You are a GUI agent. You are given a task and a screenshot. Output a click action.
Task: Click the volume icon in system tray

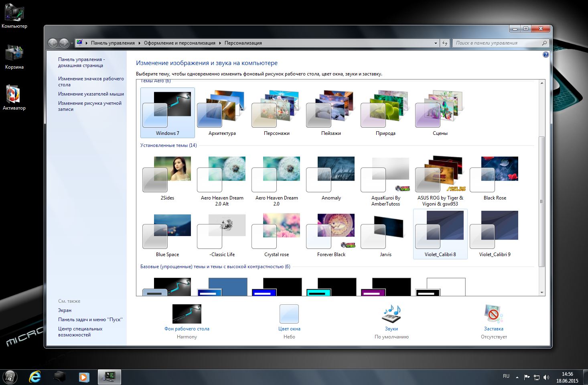click(x=546, y=377)
